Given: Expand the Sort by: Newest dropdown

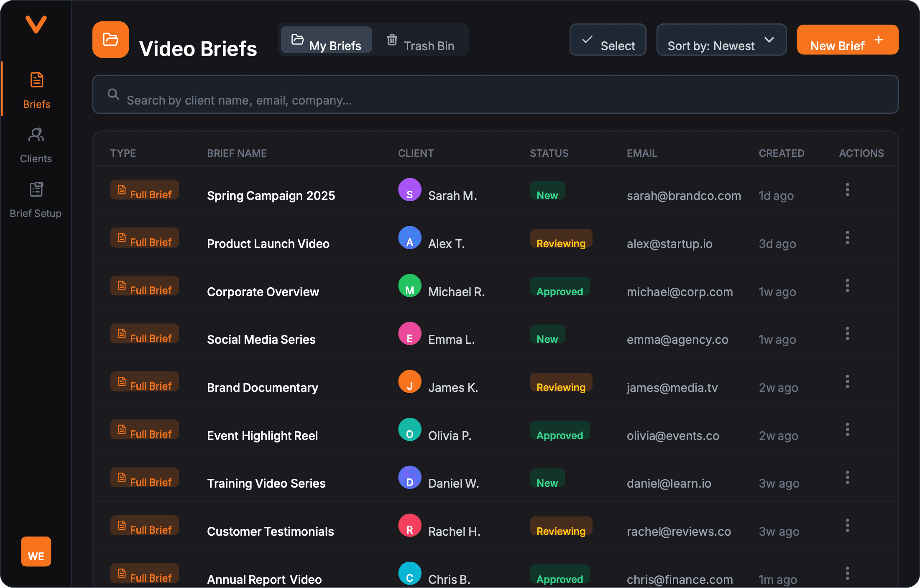Looking at the screenshot, I should click(721, 40).
